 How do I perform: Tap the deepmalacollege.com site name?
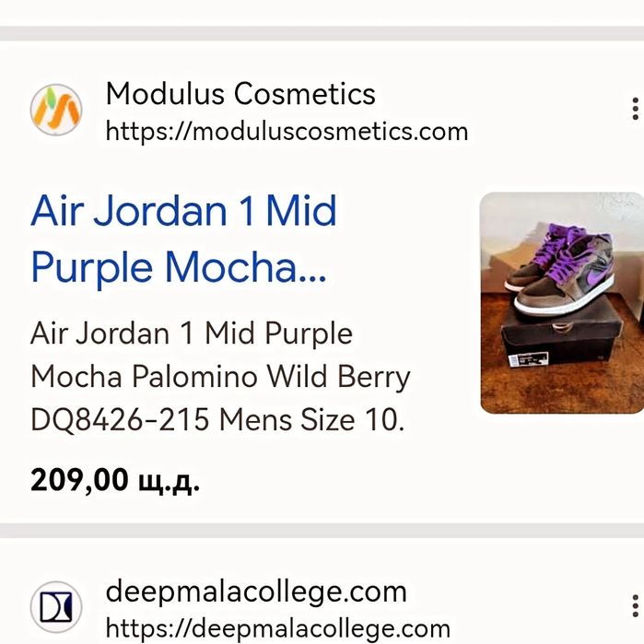point(256,590)
